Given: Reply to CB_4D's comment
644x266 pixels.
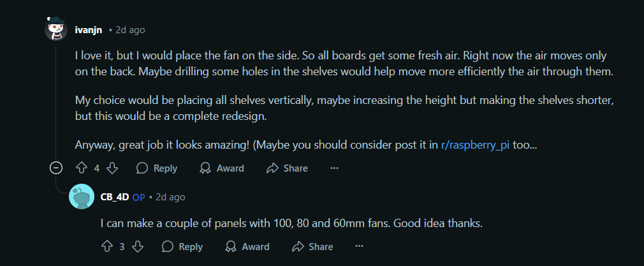Looking at the screenshot, I should pyautogui.click(x=182, y=246).
